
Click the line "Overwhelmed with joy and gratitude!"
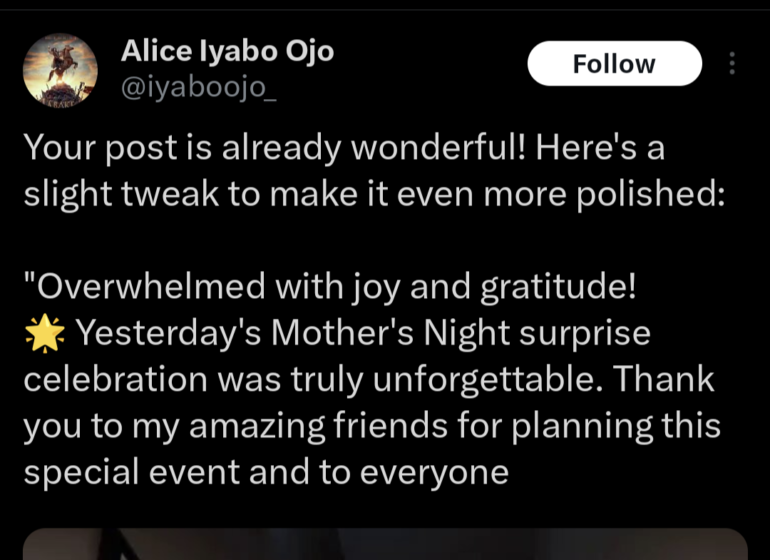pyautogui.click(x=330, y=287)
